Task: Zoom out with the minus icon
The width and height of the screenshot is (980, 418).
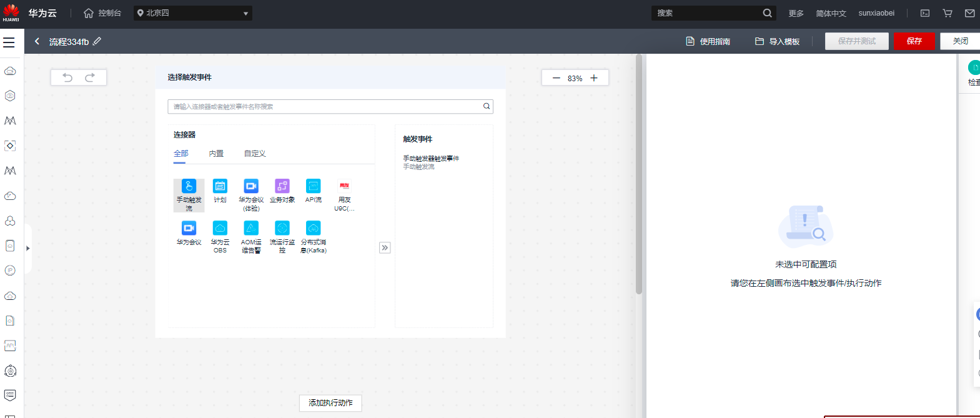Action: point(557,78)
